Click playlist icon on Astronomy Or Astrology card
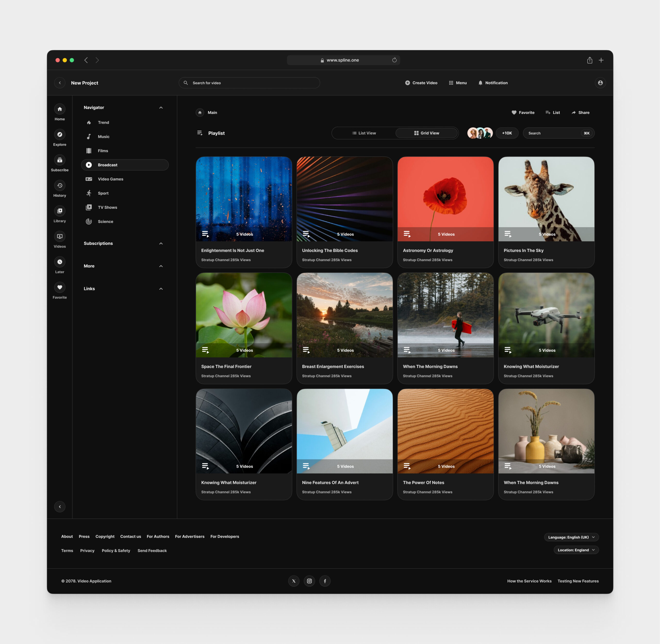The width and height of the screenshot is (660, 644). tap(407, 234)
